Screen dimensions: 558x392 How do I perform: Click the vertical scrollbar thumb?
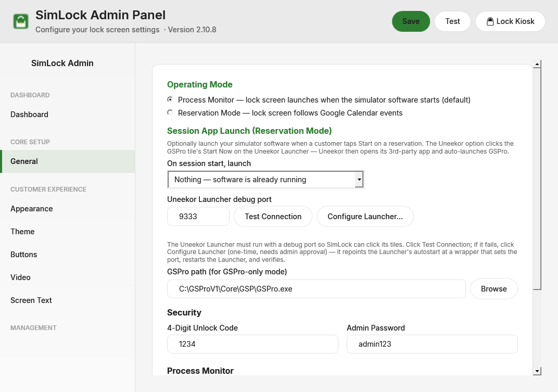click(537, 179)
